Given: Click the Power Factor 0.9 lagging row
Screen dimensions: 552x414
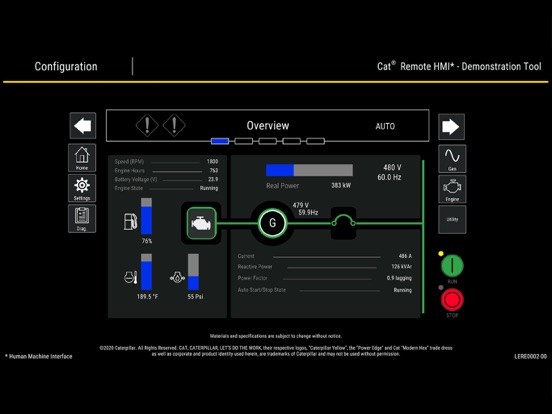Looking at the screenshot, I should pos(325,278).
